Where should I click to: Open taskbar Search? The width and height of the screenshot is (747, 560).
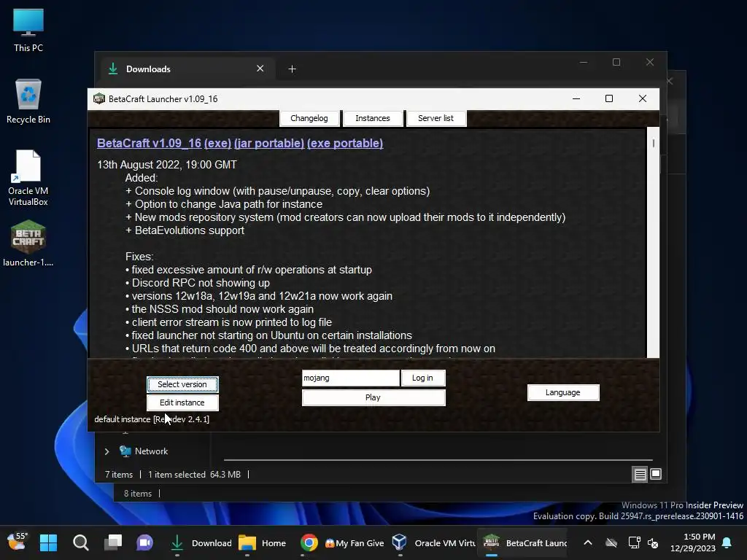pyautogui.click(x=80, y=542)
